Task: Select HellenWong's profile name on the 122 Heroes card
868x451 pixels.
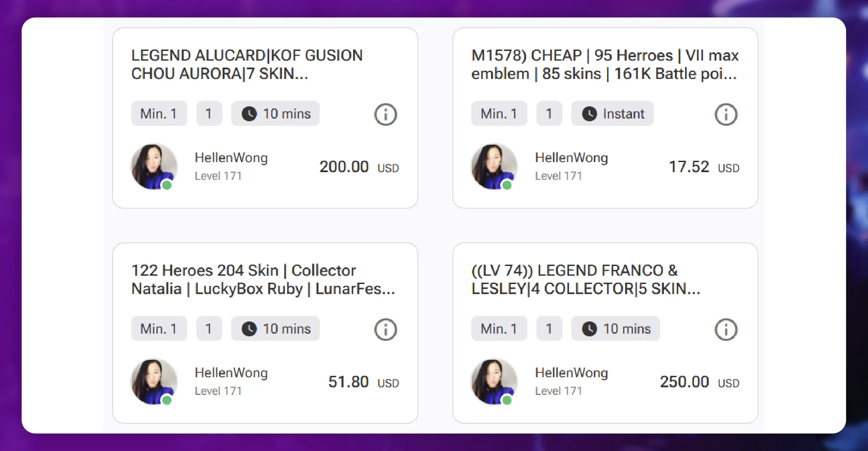Action: pyautogui.click(x=231, y=373)
